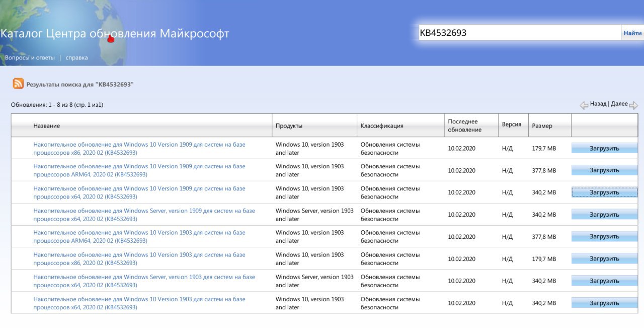Click Загрузить for Windows 10 1909 ARM64 row
Image resolution: width=644 pixels, height=330 pixels.
tap(604, 170)
